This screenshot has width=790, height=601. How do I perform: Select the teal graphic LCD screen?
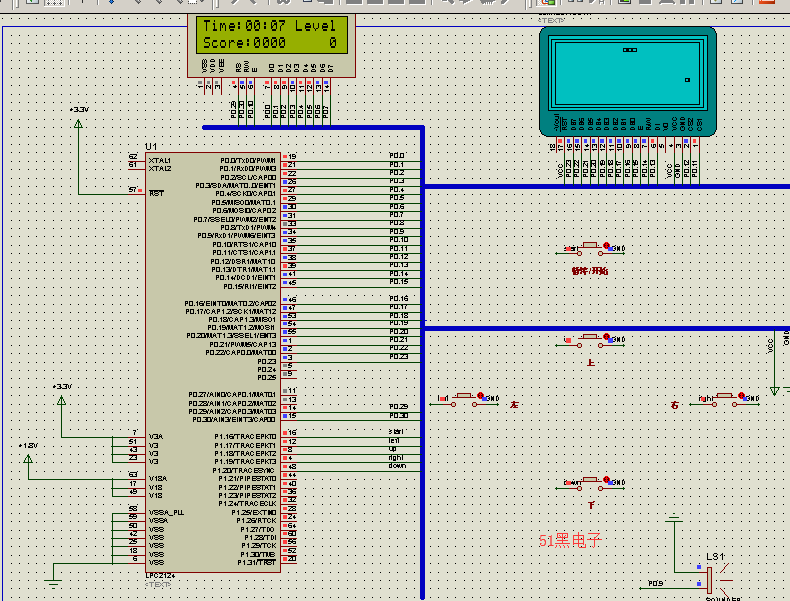628,81
